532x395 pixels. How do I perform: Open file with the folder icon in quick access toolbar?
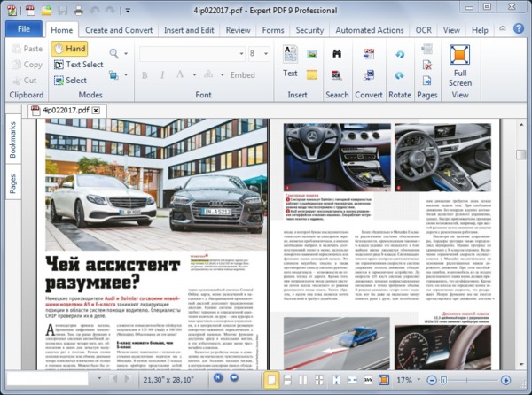tap(46, 11)
